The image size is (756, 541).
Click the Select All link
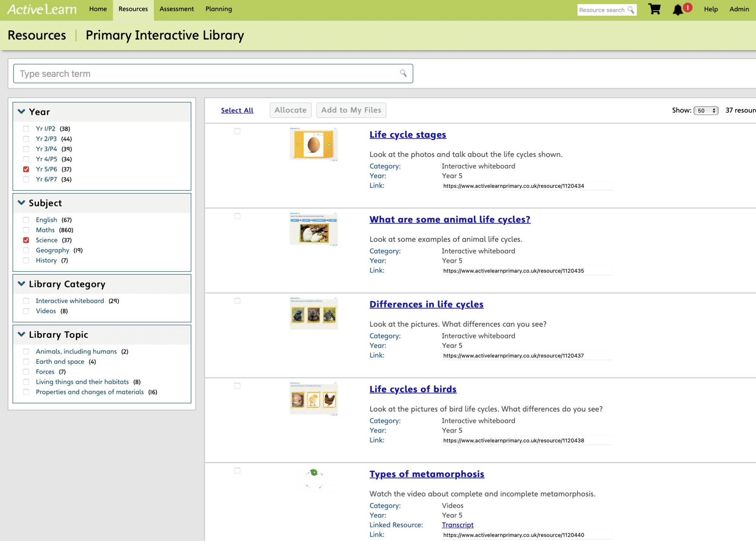click(237, 110)
